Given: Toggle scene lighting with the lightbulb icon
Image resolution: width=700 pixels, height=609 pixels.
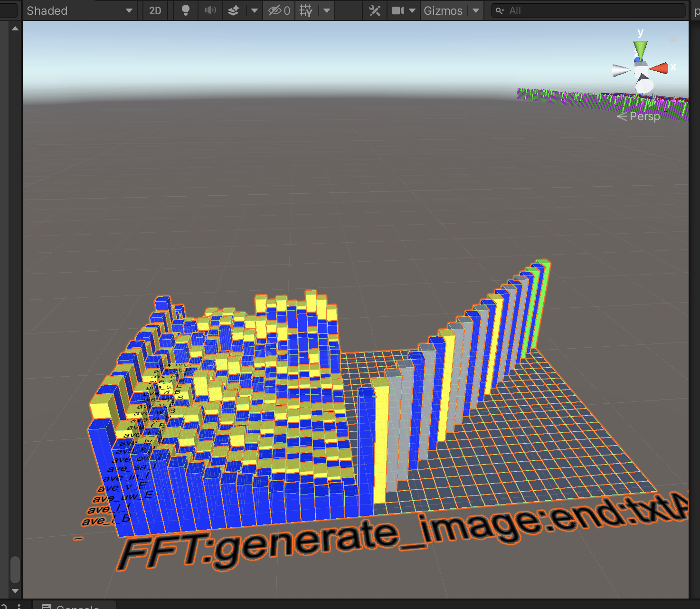Looking at the screenshot, I should coord(186,10).
